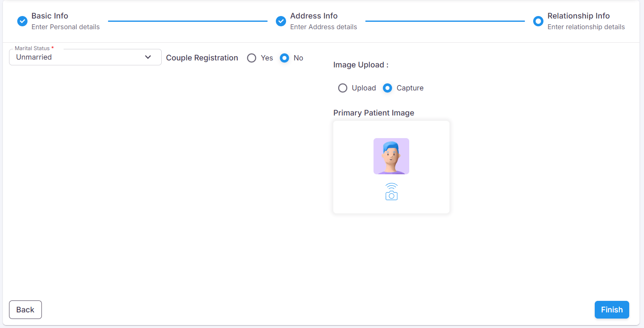Click the Basic Info completed checkmark icon
The image size is (644, 328).
22,21
